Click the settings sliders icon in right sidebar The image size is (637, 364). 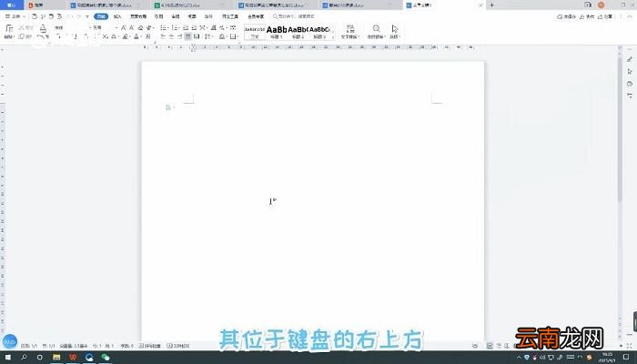630,96
